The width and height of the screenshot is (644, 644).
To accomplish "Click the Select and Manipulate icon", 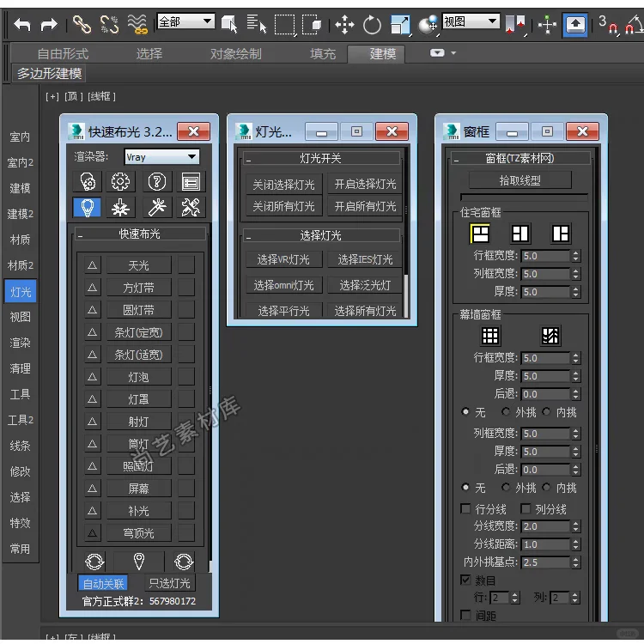I will point(547,25).
